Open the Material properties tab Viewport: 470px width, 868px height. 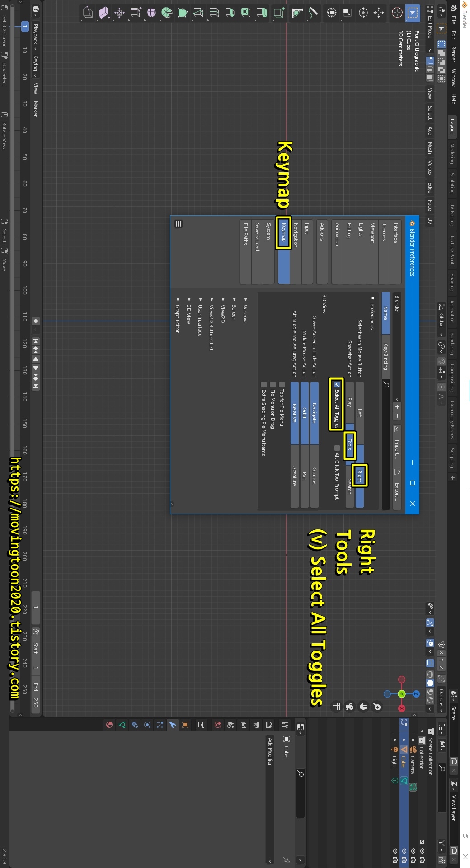tap(109, 725)
